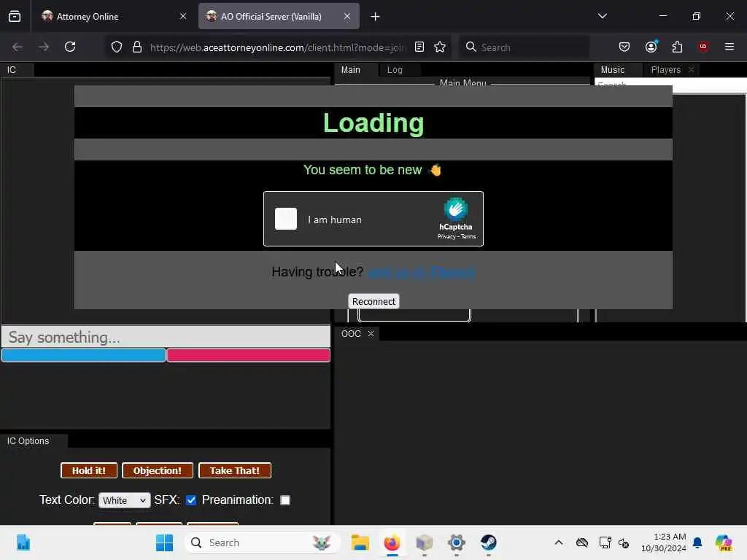
Task: Open Steam from taskbar
Action: coord(488,542)
